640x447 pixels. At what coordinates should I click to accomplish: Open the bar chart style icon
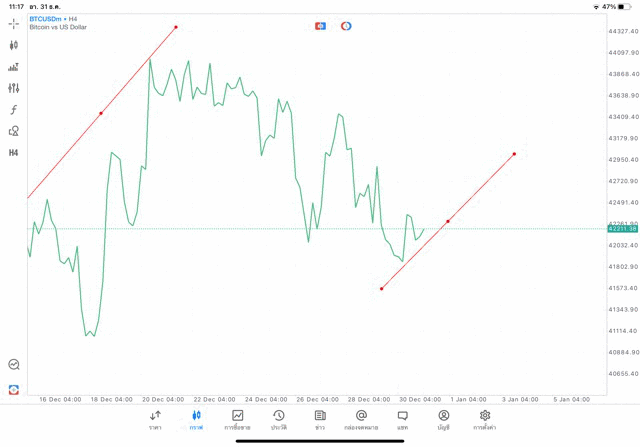coord(14,67)
